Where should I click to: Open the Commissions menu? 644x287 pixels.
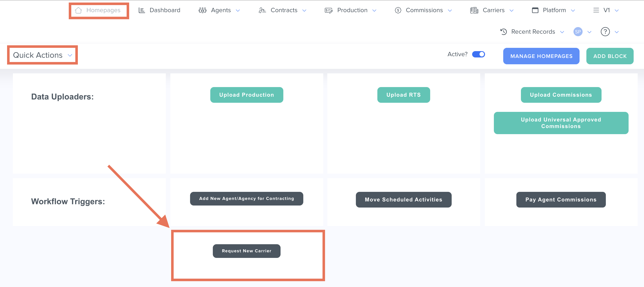point(424,10)
